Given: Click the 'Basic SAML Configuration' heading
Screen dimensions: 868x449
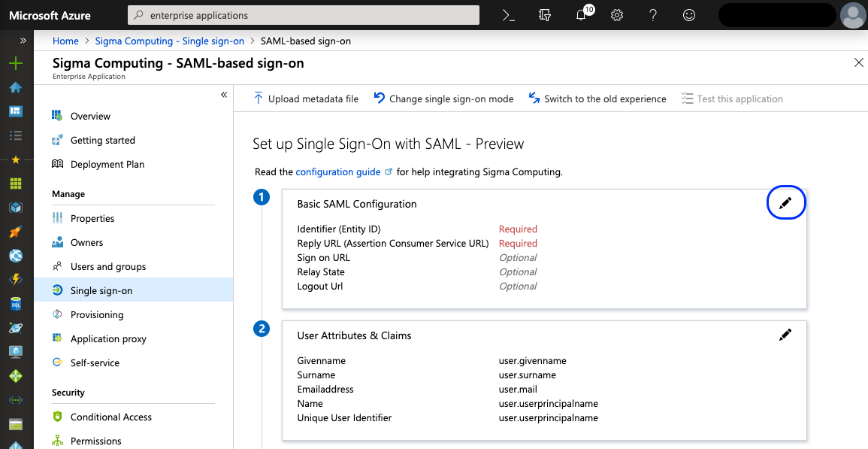Looking at the screenshot, I should click(x=357, y=204).
